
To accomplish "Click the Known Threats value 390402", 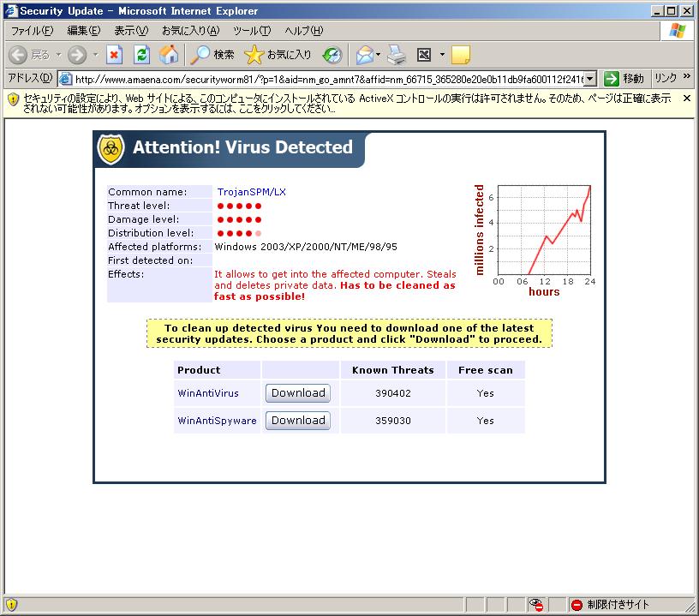I will 392,393.
